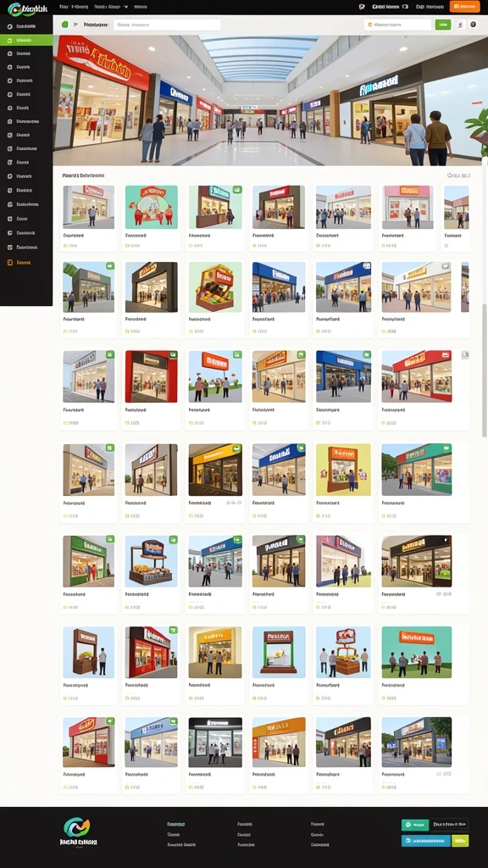Click the view-all link right of section heading
The height and width of the screenshot is (868, 488).
[x=458, y=175]
